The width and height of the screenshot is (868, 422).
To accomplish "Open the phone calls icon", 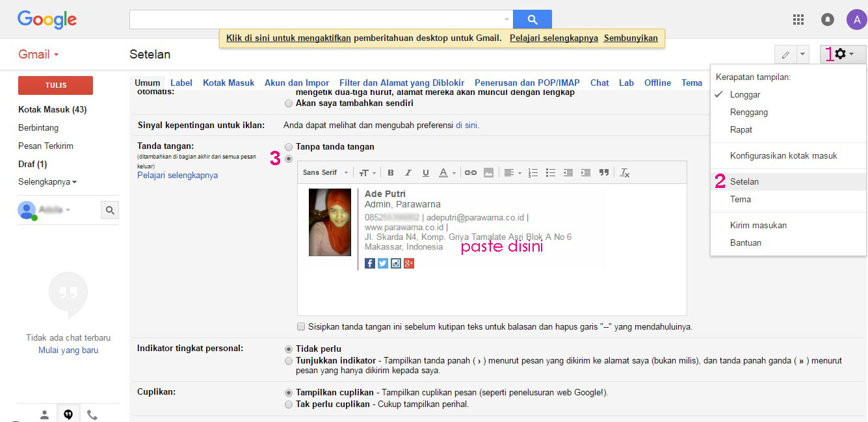I will 92,415.
